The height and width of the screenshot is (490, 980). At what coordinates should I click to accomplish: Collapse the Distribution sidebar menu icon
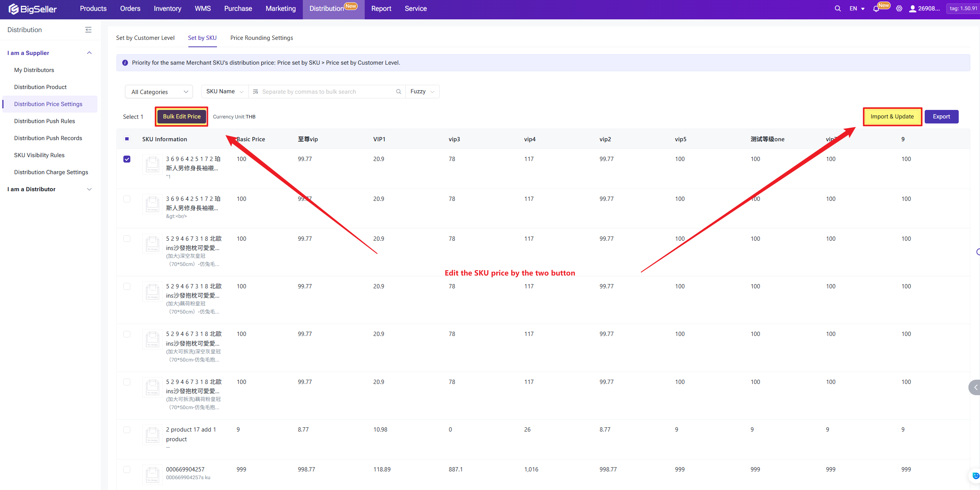(88, 30)
